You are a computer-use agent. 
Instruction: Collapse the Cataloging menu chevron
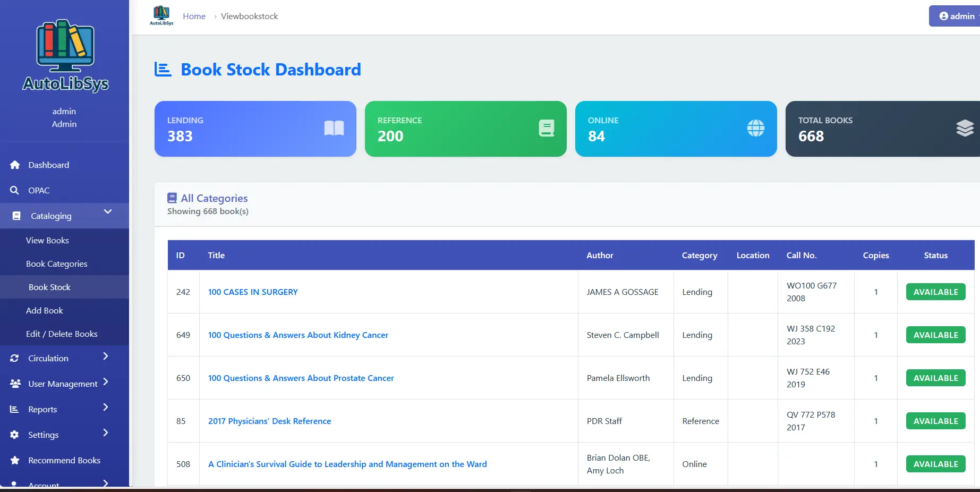(108, 211)
